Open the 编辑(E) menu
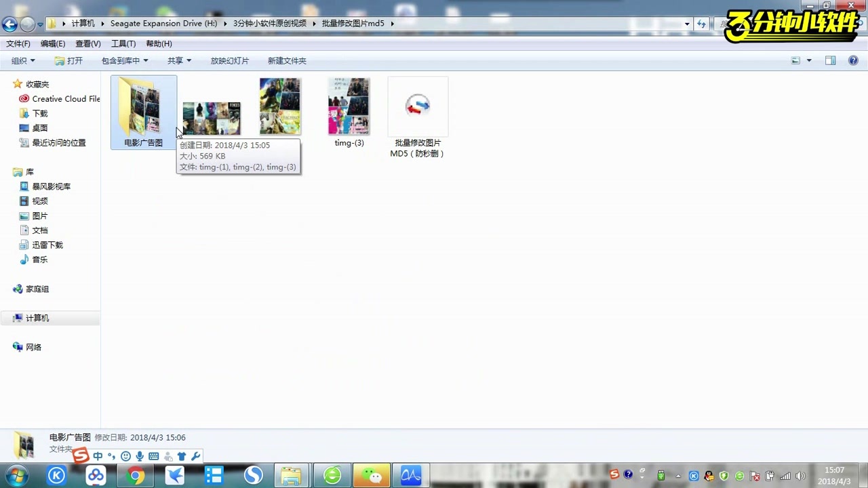Image resolution: width=868 pixels, height=488 pixels. tap(53, 43)
